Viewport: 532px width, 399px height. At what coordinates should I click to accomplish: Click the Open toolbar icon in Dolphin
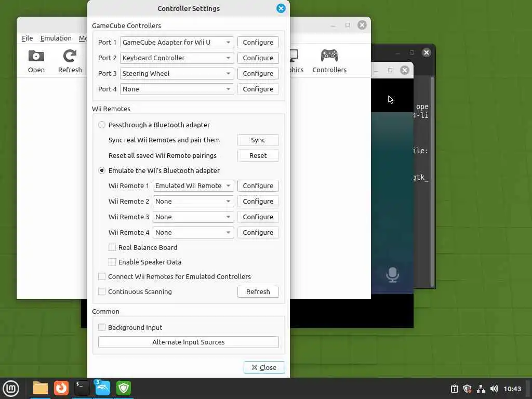tap(36, 61)
